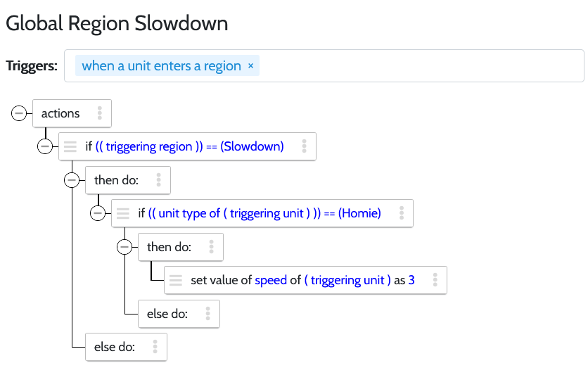Grab drag handle of triggering region condition
Image resolution: width=588 pixels, height=375 pixels.
(x=70, y=146)
